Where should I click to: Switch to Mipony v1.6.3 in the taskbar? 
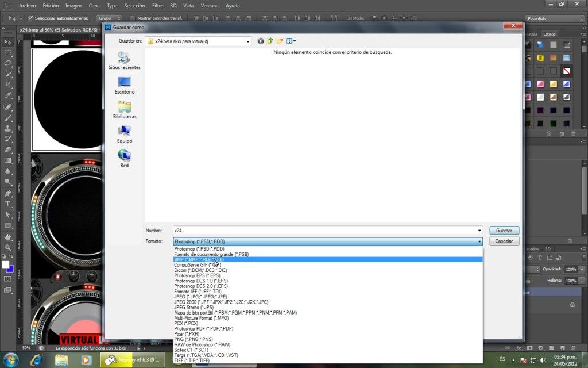pos(133,360)
